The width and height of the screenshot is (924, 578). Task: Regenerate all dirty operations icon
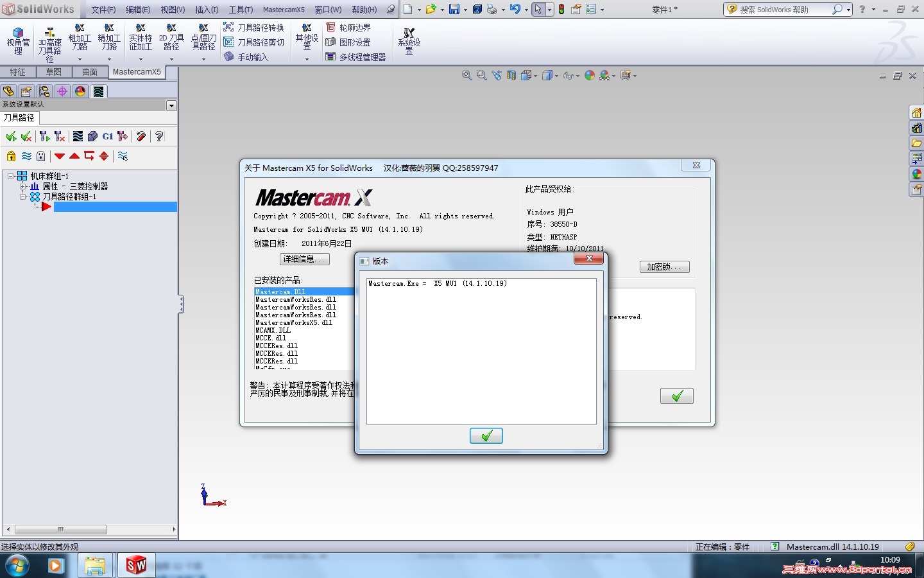[60, 136]
